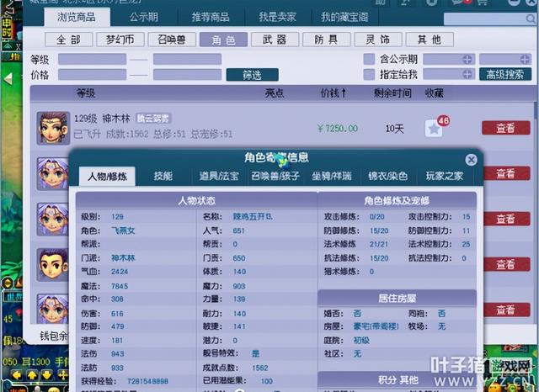539x392 pixels.
Task: Open 高级搜索 advanced search
Action: [505, 74]
